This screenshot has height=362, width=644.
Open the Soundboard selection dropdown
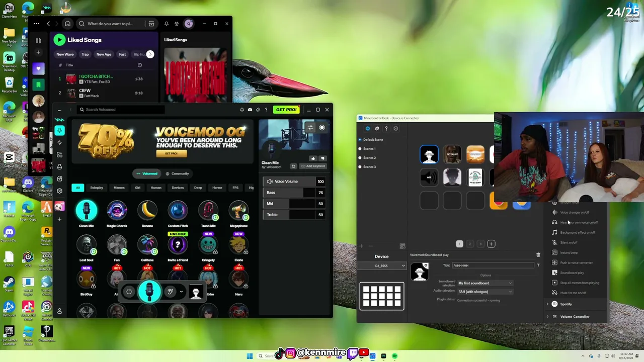point(485,283)
